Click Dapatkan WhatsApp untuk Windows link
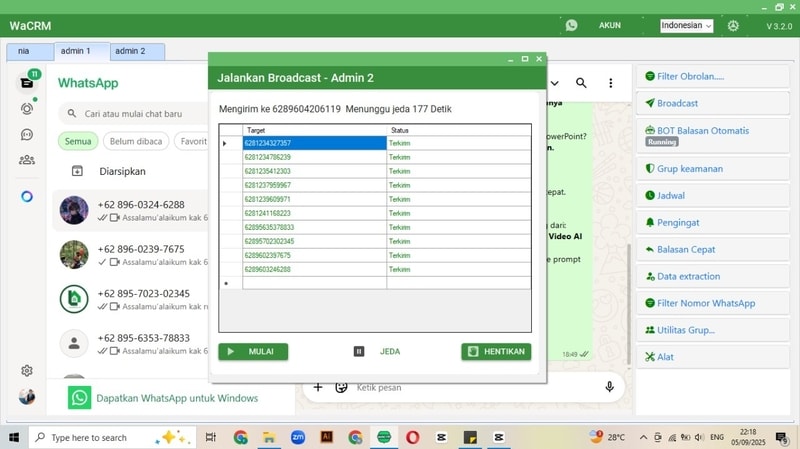This screenshot has height=449, width=800. pyautogui.click(x=177, y=398)
